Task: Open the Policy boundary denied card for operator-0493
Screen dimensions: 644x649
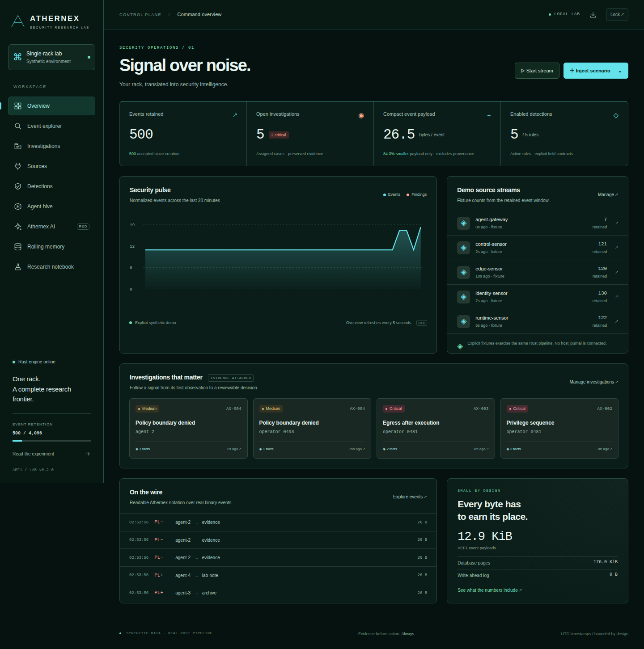Action: 312,429
